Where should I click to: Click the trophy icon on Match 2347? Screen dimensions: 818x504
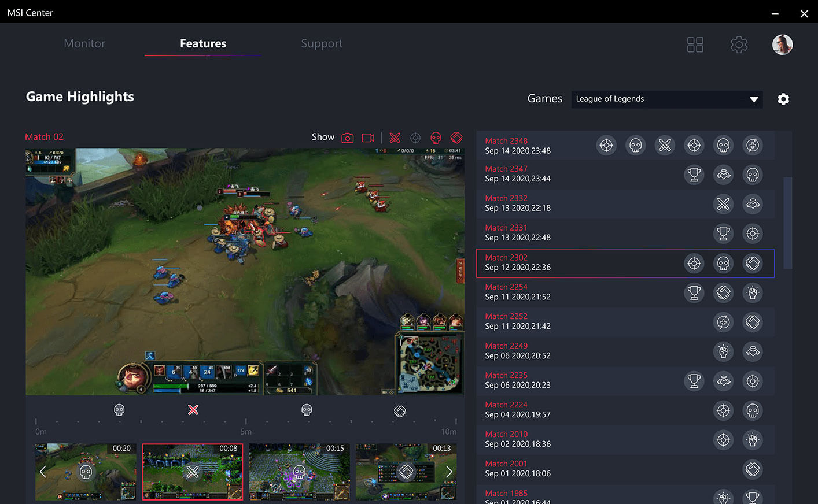pos(694,175)
